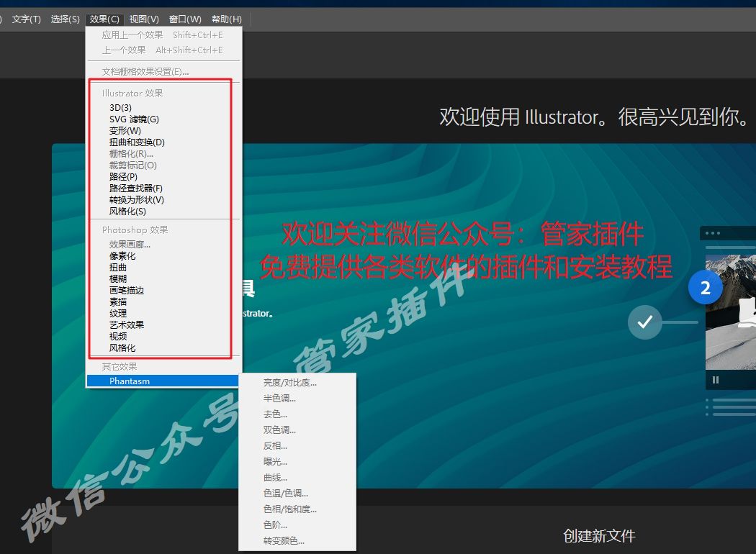Viewport: 756px width, 554px height.
Task: Choose Phantasm 色相/饱和度... effect
Action: [297, 509]
